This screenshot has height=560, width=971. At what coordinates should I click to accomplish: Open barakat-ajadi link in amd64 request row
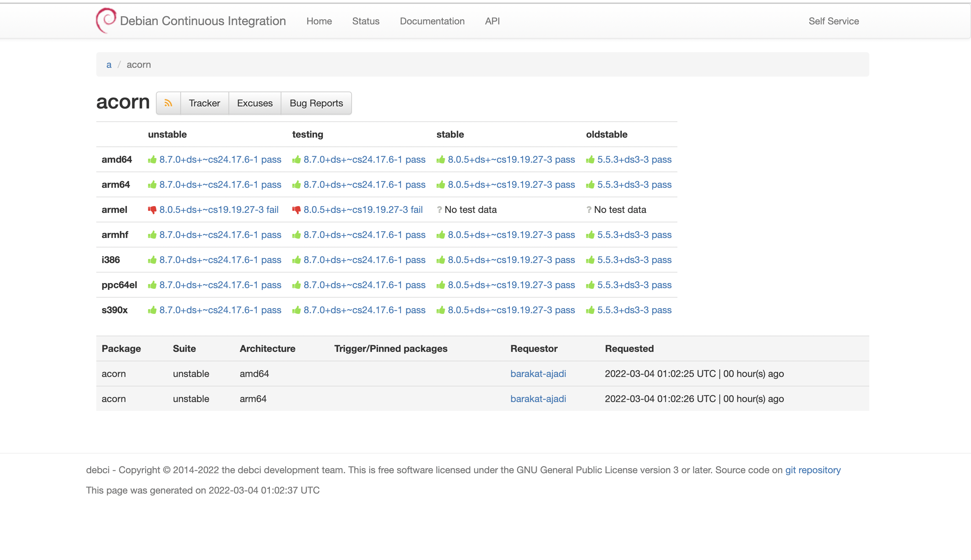tap(538, 374)
